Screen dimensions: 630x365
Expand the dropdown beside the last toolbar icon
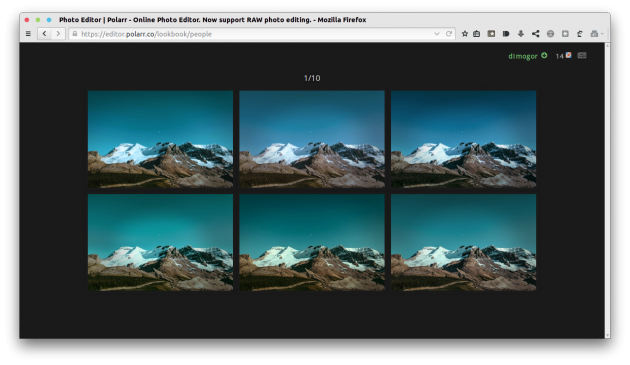602,34
